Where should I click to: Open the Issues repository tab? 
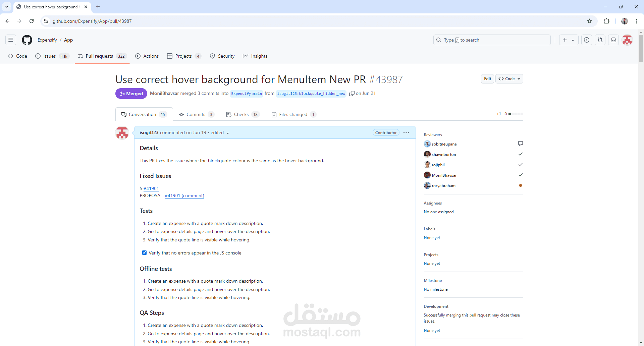[52, 56]
